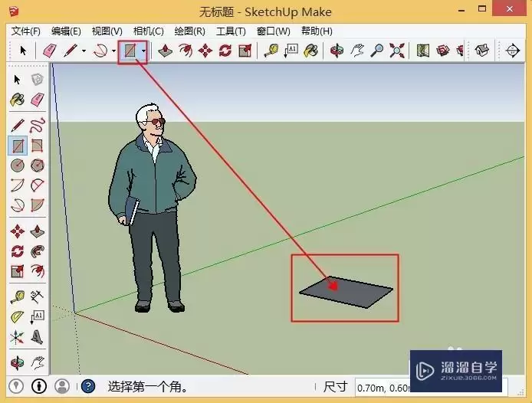The width and height of the screenshot is (532, 403).
Task: Click the 尺寸 measurements input box
Action: (431, 387)
